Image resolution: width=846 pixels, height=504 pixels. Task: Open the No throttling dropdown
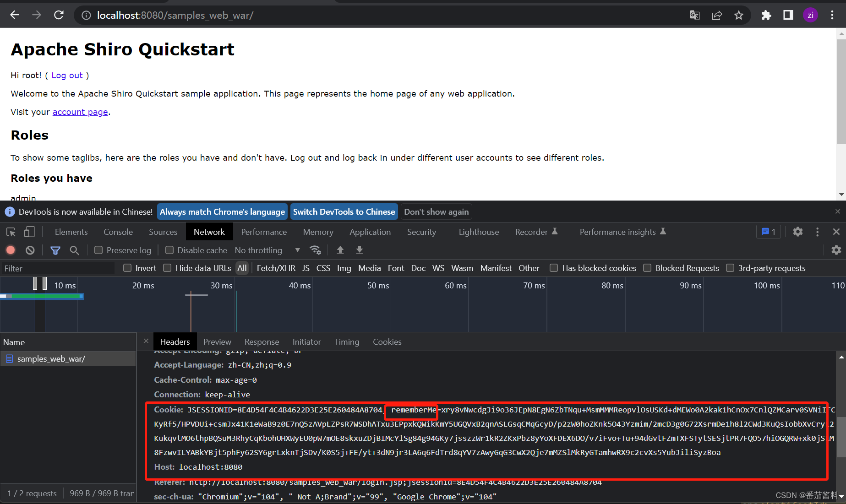coord(267,250)
